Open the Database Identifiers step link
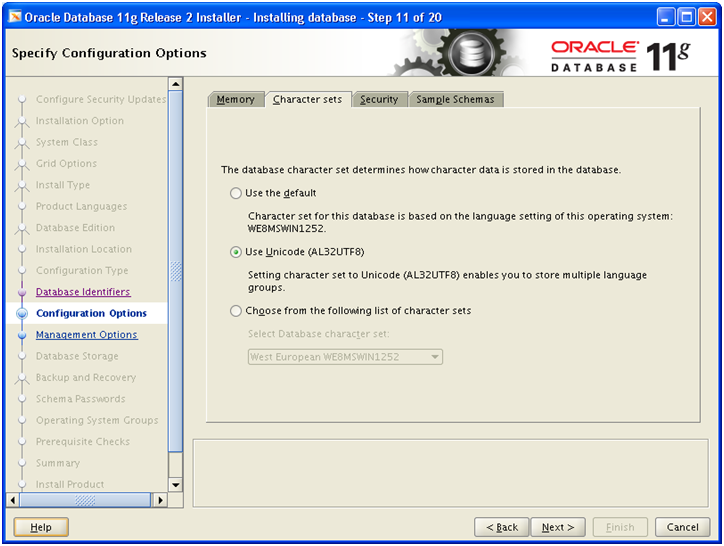724x546 pixels. click(83, 292)
